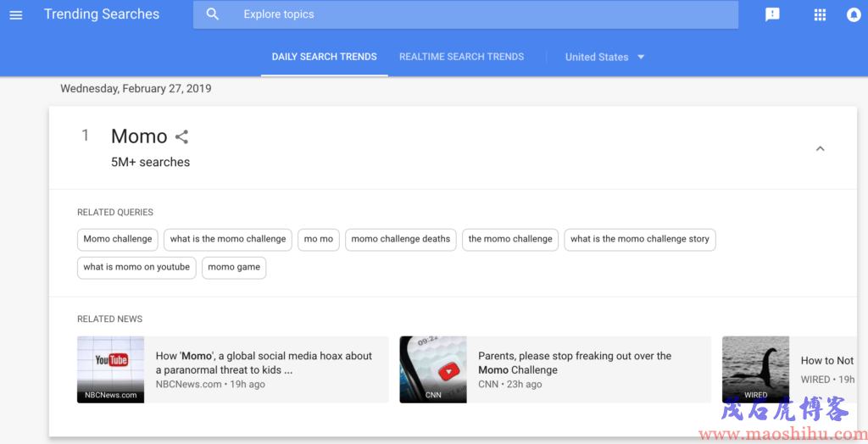Select the 'Momo challenge' query chip
Viewport: 868px width, 444px height.
point(117,239)
